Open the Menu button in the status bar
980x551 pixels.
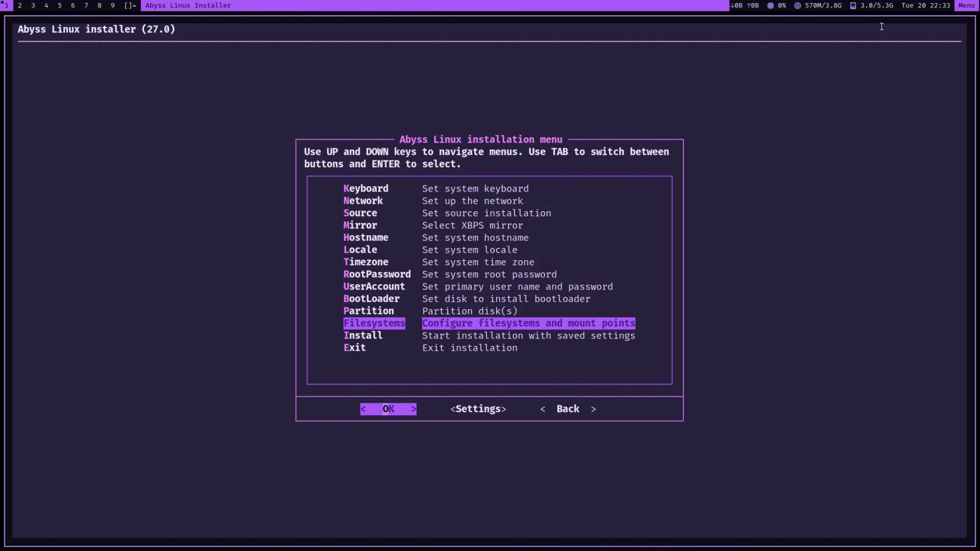966,6
